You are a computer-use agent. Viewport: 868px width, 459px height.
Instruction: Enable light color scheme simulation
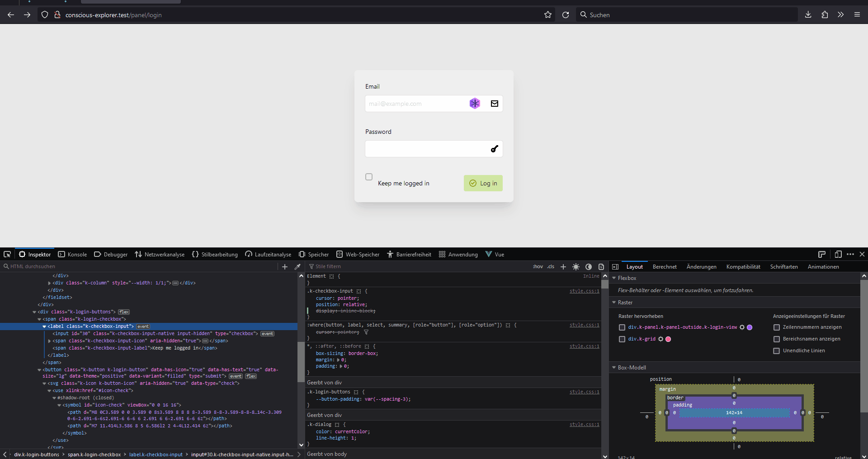click(576, 267)
